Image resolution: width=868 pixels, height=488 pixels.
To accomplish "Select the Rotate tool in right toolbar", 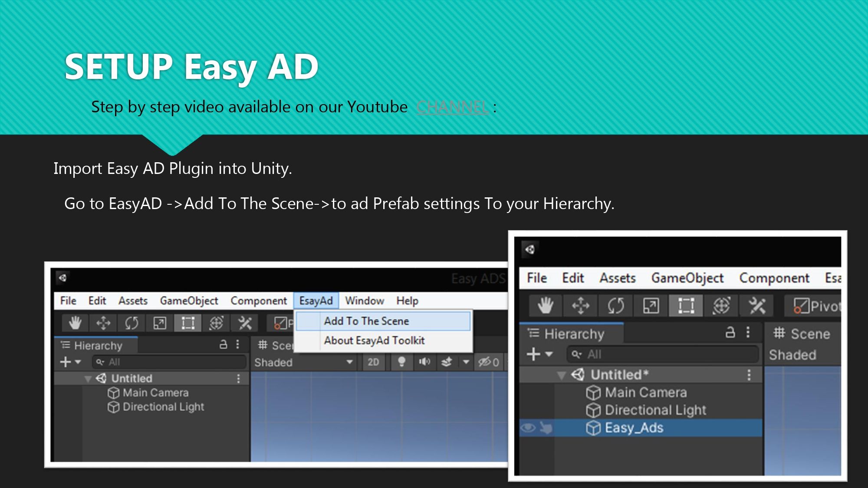I will [616, 306].
